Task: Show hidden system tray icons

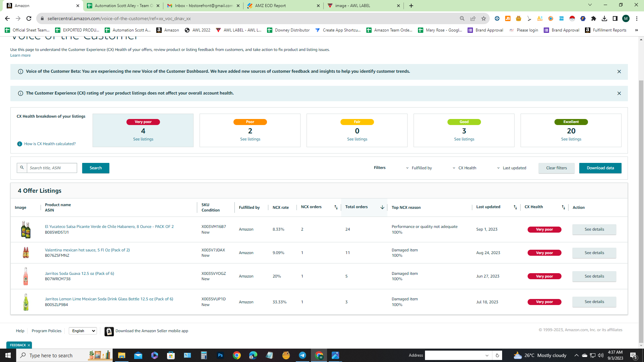Action: click(576, 355)
